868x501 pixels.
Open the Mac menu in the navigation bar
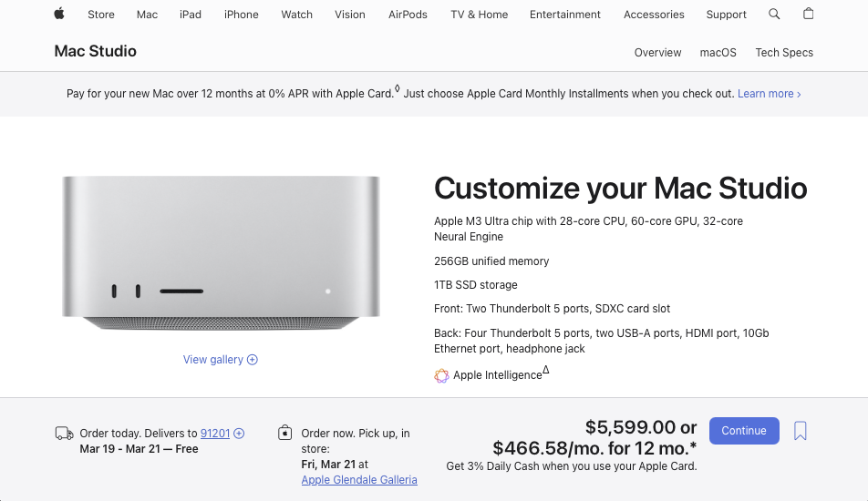tap(147, 15)
